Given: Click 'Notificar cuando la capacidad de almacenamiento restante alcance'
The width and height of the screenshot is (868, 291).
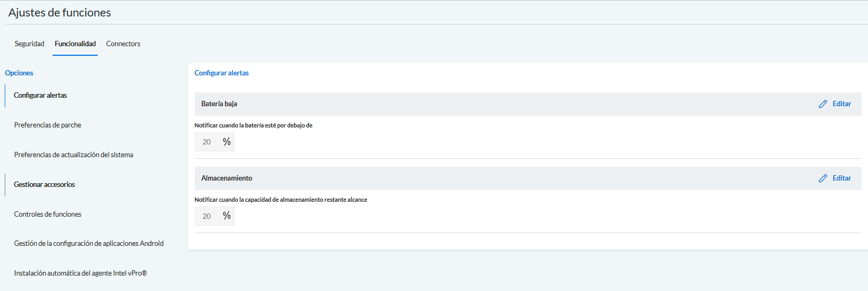Looking at the screenshot, I should click(x=281, y=200).
